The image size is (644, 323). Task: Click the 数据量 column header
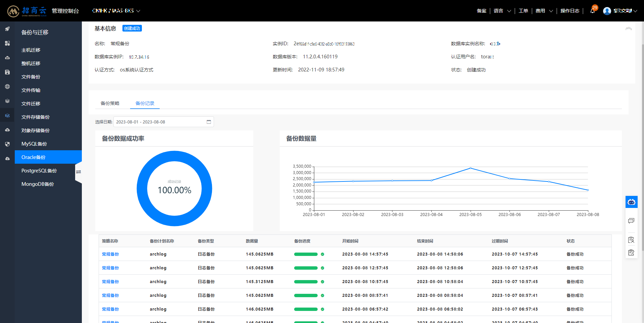click(x=252, y=241)
